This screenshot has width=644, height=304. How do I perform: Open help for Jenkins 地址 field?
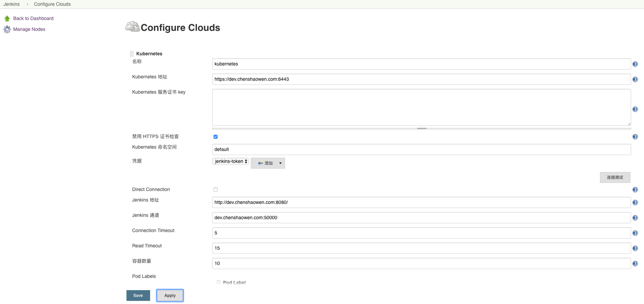point(635,203)
